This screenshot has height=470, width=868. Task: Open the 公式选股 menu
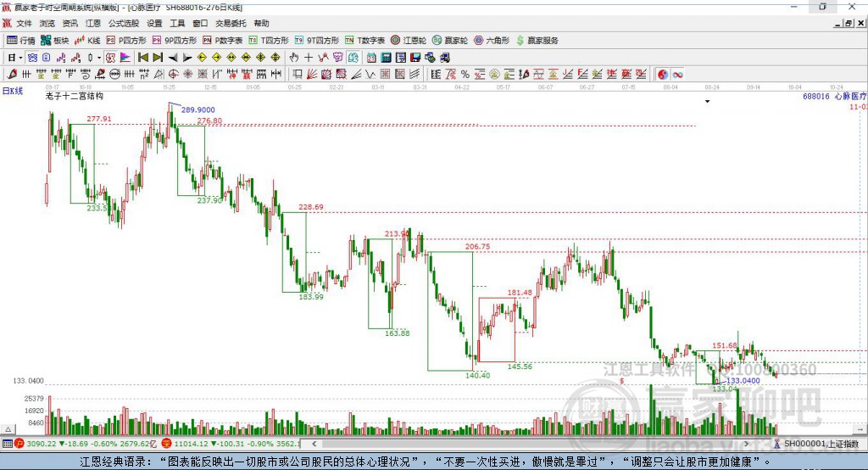point(124,23)
